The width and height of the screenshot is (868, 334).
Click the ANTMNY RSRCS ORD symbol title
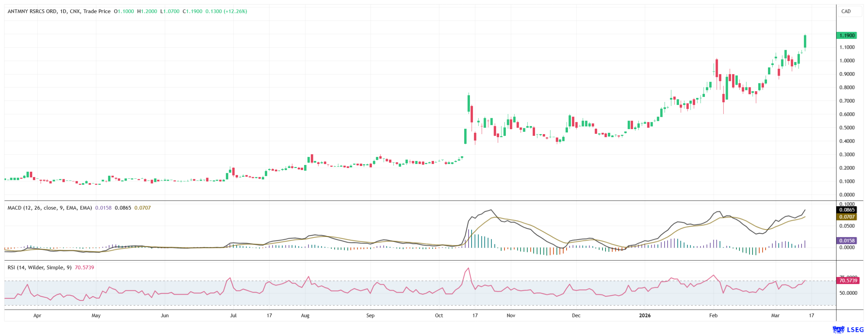coord(32,11)
